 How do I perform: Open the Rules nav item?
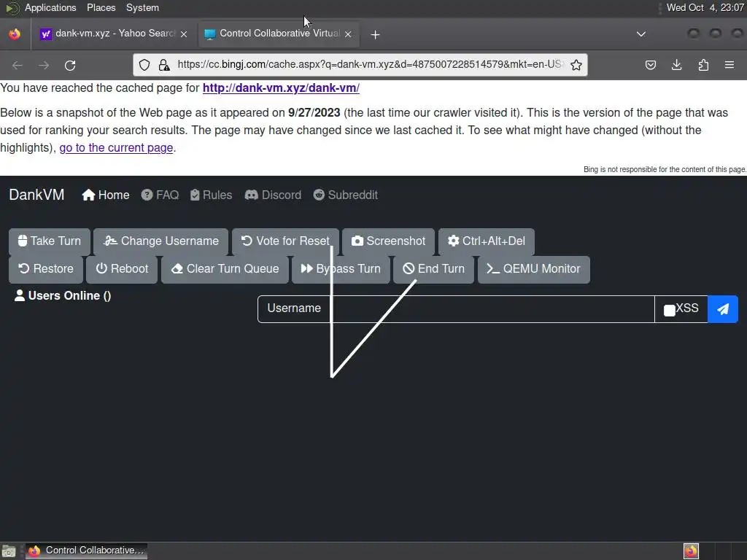click(211, 195)
